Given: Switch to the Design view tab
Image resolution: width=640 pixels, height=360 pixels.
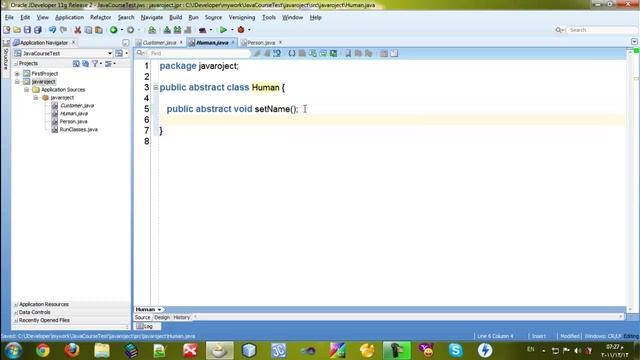Looking at the screenshot, I should 162,318.
